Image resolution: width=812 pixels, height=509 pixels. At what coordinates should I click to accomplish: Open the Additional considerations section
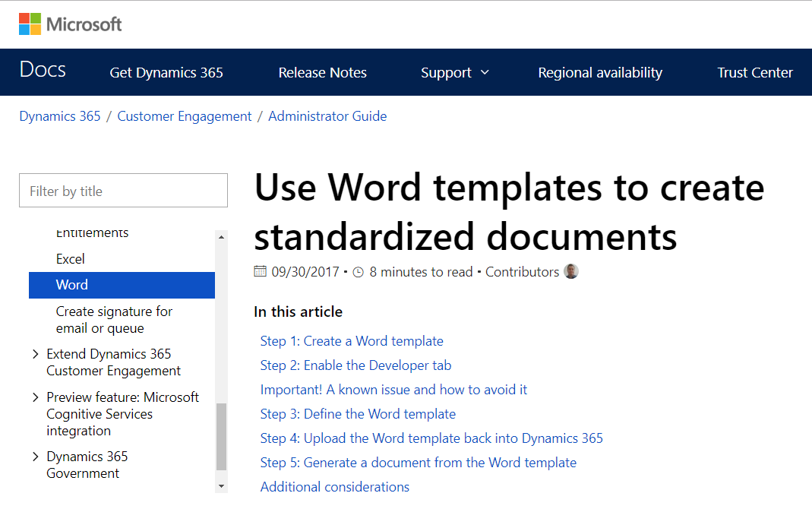click(334, 486)
